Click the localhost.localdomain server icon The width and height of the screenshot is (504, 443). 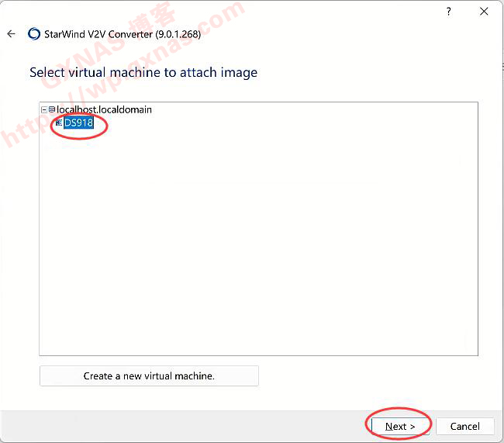click(53, 110)
